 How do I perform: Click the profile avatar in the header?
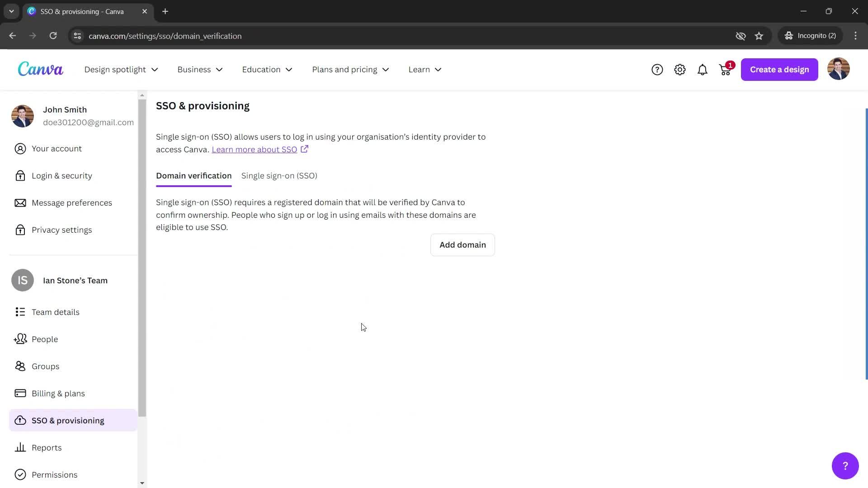[838, 69]
